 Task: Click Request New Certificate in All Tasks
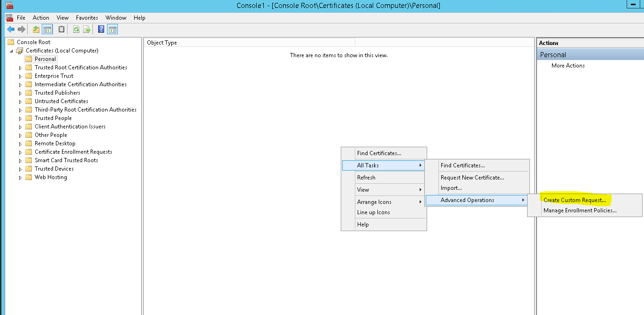pos(472,178)
